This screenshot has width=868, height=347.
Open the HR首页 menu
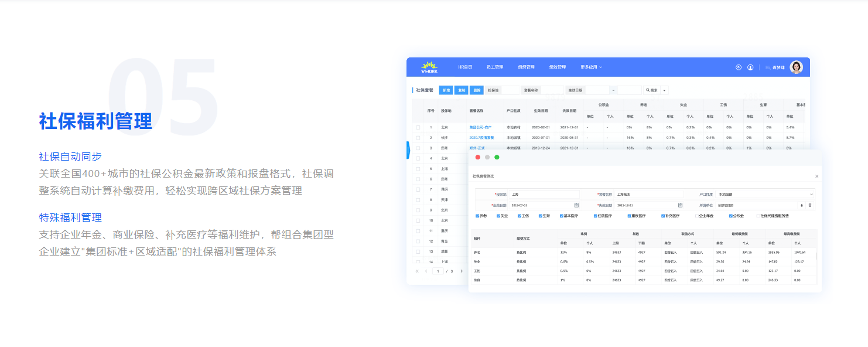pos(465,67)
